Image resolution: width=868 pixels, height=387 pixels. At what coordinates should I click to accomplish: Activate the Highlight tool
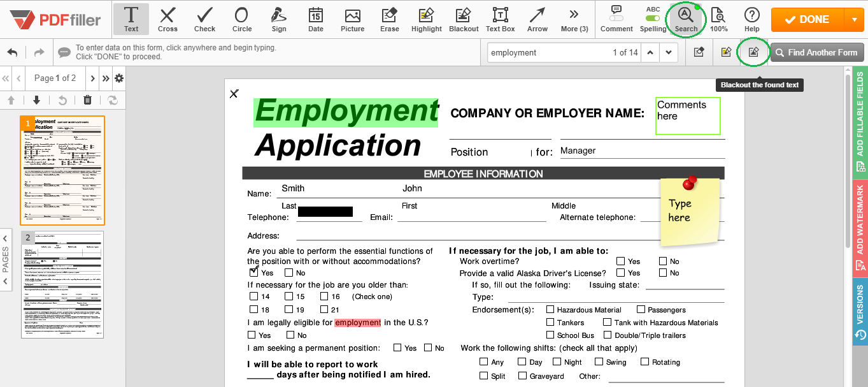pyautogui.click(x=426, y=19)
